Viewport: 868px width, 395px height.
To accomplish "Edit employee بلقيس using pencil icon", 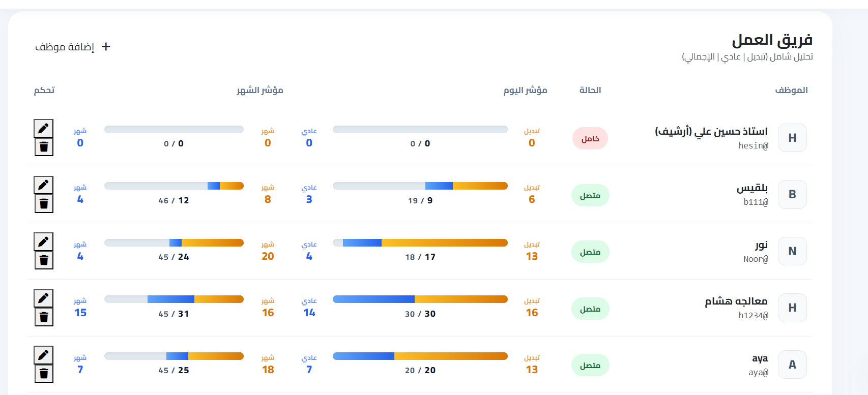I will coord(44,185).
